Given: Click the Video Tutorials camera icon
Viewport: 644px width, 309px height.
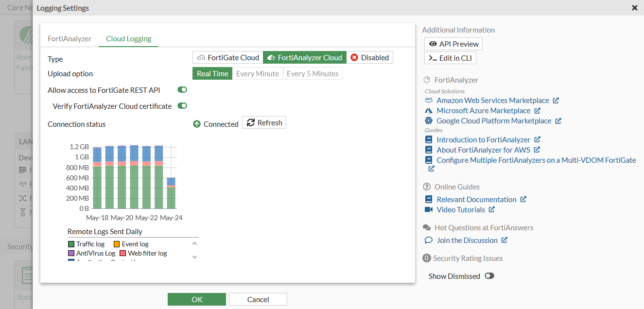Looking at the screenshot, I should [429, 210].
